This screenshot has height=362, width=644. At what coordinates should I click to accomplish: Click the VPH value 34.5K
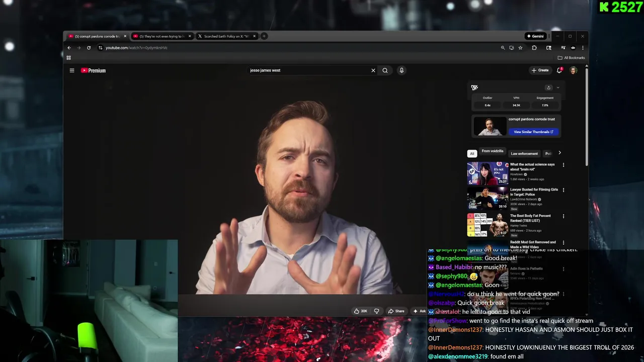click(516, 106)
